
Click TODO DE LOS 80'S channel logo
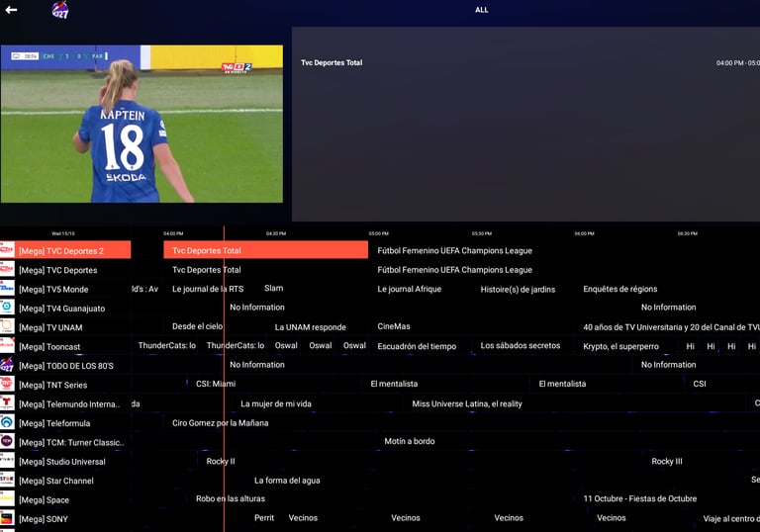(x=7, y=365)
